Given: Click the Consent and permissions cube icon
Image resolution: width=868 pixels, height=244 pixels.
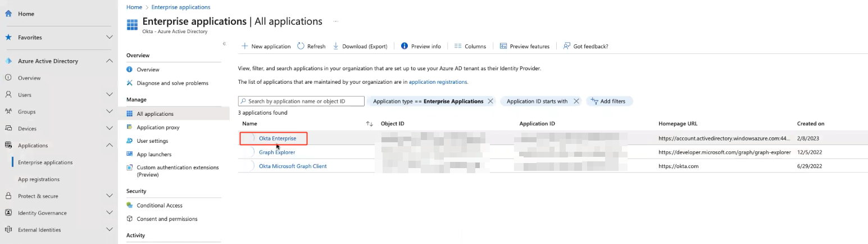Looking at the screenshot, I should click(130, 219).
